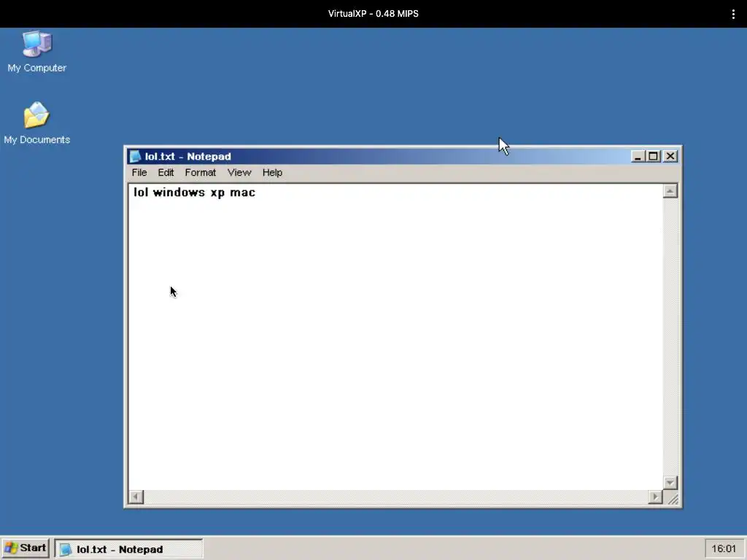Click the vertical scrollbar up arrow
This screenshot has height=560, width=747.
click(x=670, y=191)
